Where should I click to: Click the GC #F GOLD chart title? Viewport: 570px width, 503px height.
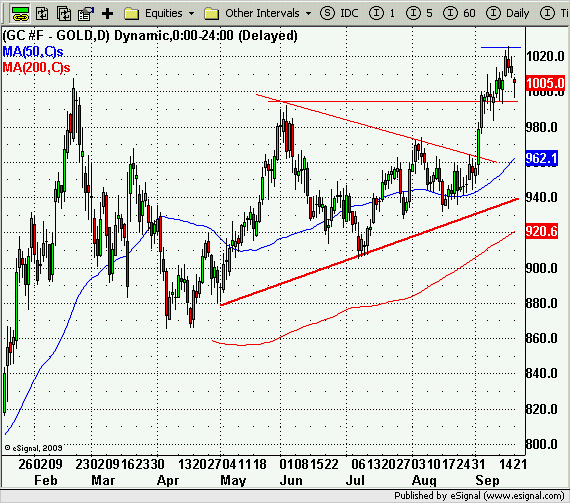pyautogui.click(x=150, y=36)
